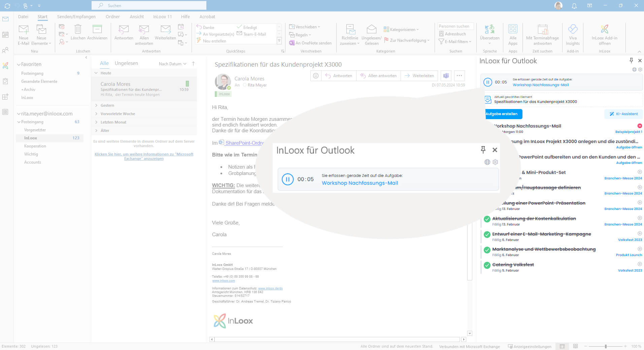Switch to the Senden/Empfangen tab
Viewport: 644px width, 350px height.
76,17
